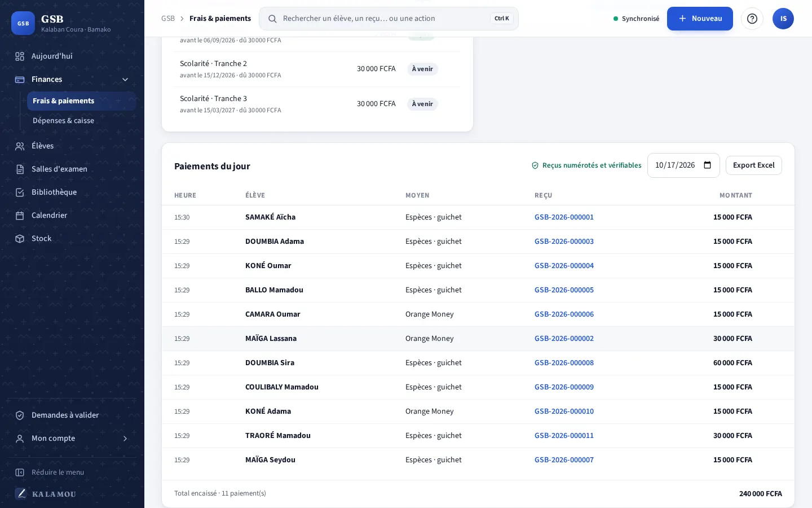Click the Réduire le menu button
812x508 pixels.
72,472
